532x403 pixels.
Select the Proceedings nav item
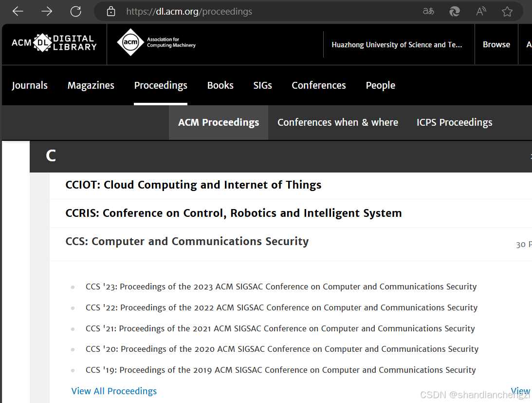click(x=161, y=85)
